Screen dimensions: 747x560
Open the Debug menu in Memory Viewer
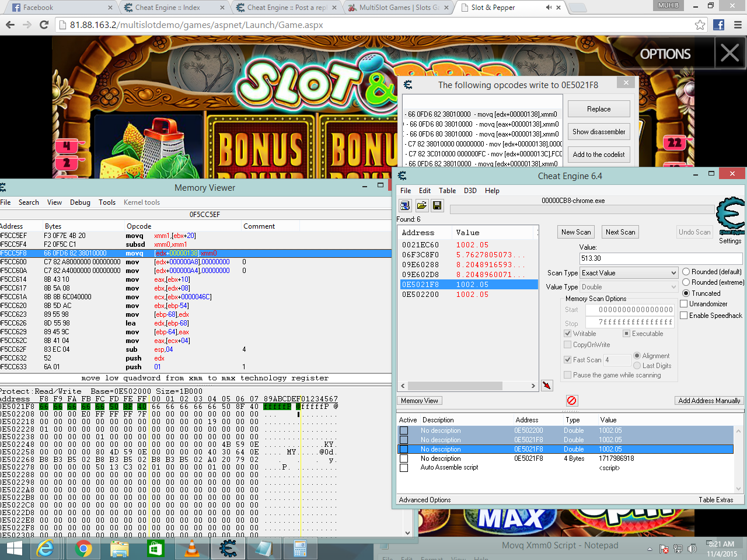[x=81, y=202]
